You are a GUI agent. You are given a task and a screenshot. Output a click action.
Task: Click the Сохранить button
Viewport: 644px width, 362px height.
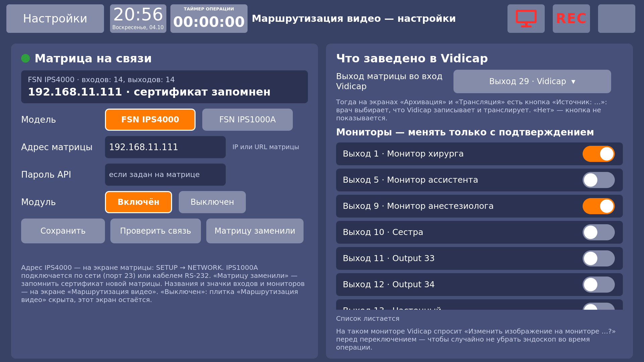pos(63,231)
